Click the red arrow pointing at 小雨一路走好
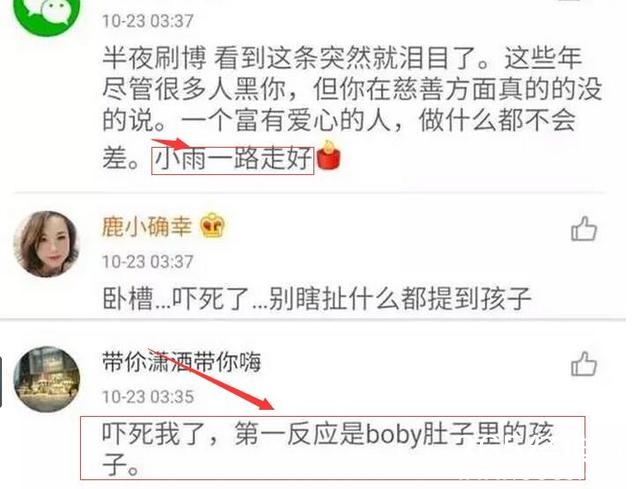The width and height of the screenshot is (640, 489). (171, 144)
